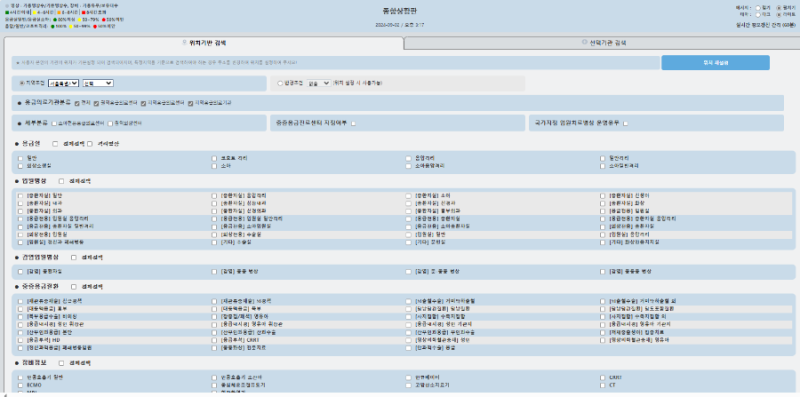Check 소아음압격리 checkbox
800x397 pixels.
(408, 166)
